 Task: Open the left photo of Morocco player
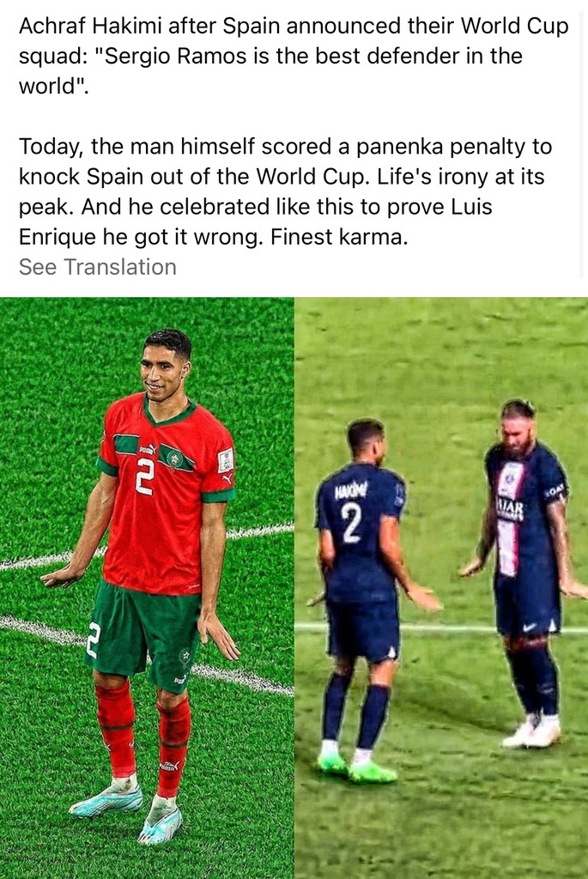coord(147,587)
